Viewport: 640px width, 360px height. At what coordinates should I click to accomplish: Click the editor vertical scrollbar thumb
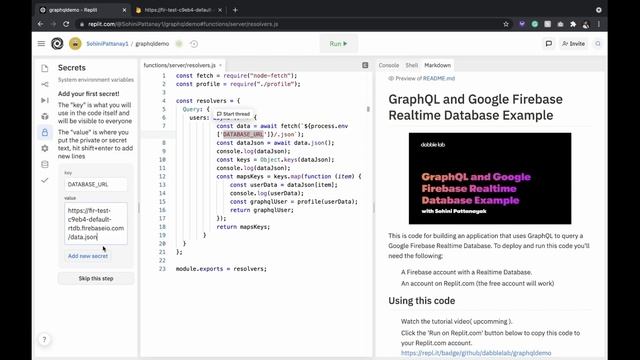point(368,109)
